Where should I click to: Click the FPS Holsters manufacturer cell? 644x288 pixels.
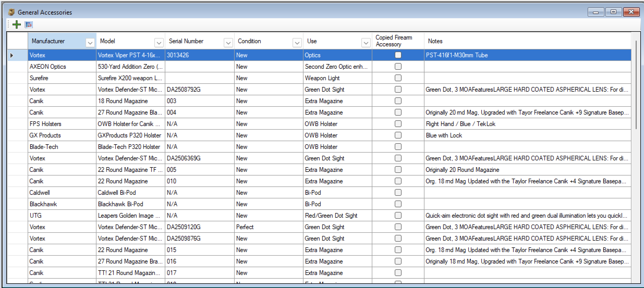click(62, 124)
